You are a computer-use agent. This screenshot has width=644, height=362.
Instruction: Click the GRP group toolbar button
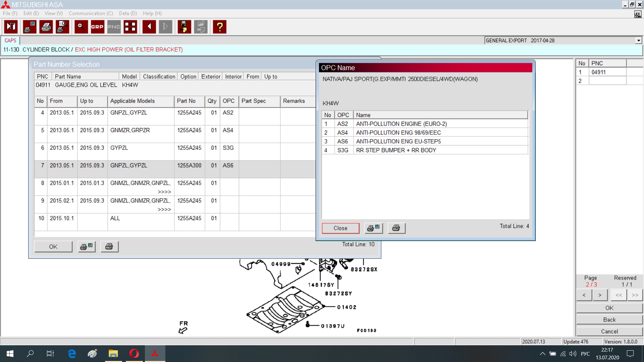coord(97,27)
